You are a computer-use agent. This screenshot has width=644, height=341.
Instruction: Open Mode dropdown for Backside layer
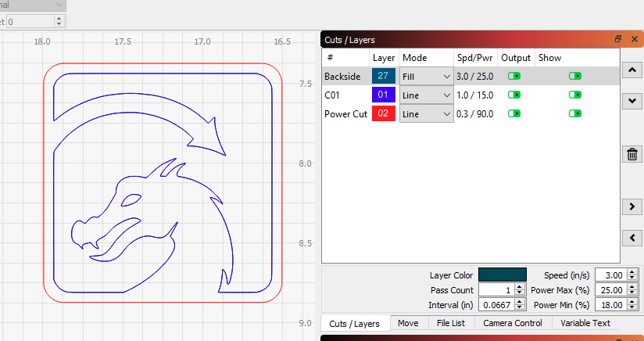pyautogui.click(x=426, y=76)
